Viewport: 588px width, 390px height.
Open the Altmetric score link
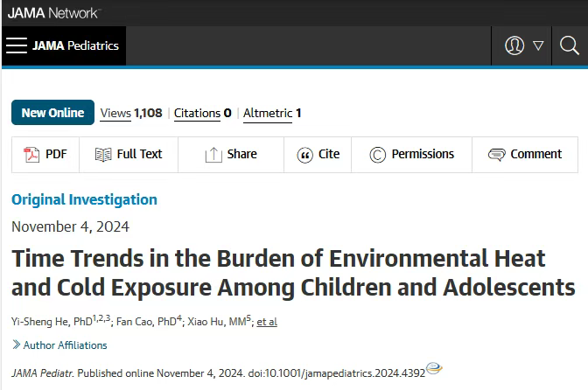272,113
